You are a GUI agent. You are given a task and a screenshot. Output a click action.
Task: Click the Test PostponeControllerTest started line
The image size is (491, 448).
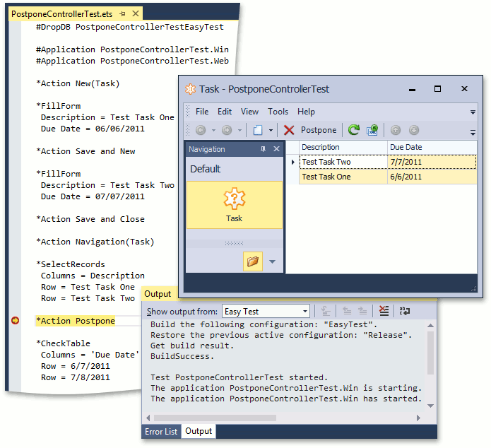click(x=239, y=377)
